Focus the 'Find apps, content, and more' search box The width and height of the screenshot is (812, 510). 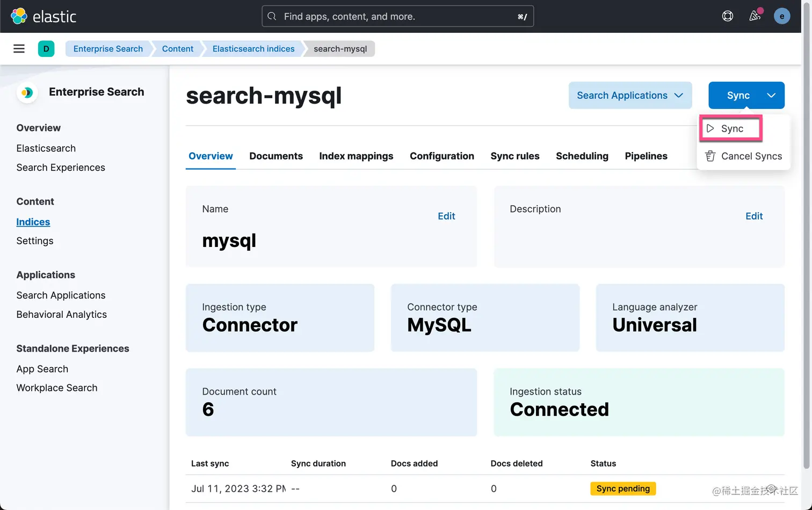[397, 16]
